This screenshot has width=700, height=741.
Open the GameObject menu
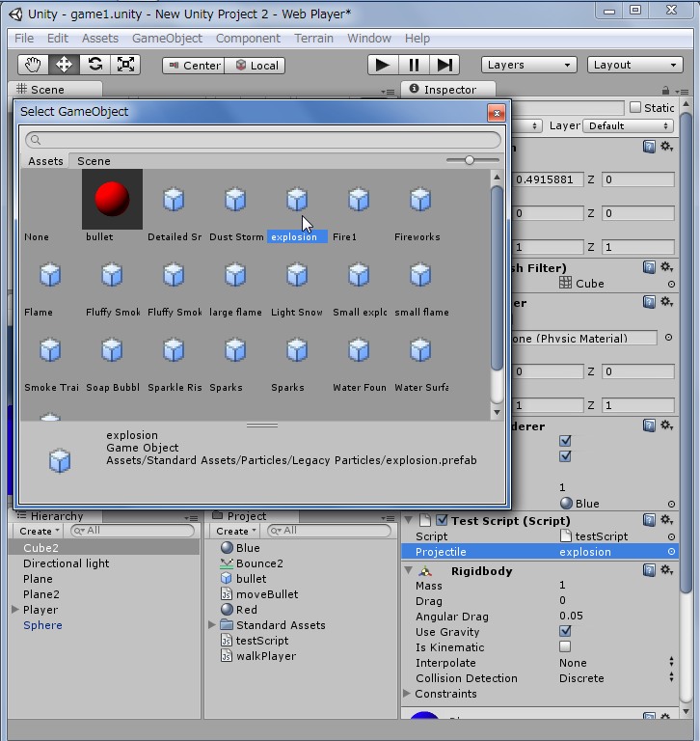(x=167, y=39)
